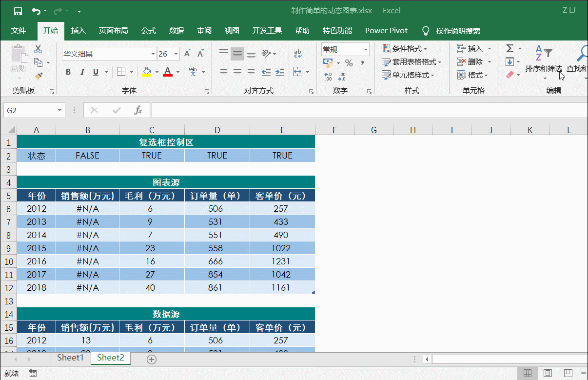Click the Clear eraser icon
Viewport: 588px width, 380px height.
tap(510, 75)
